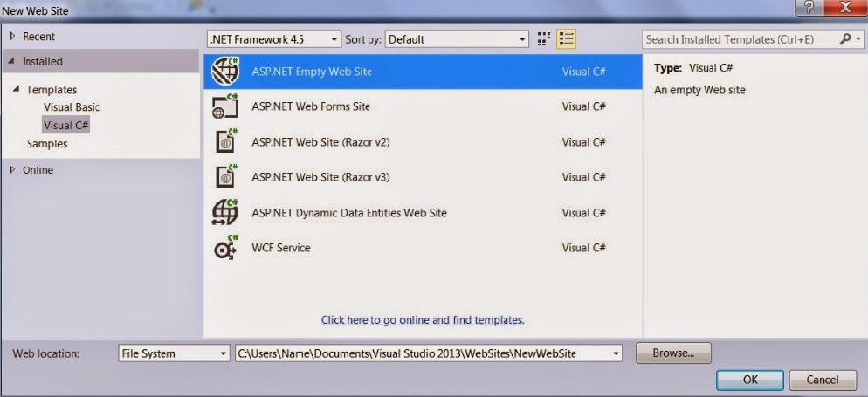Image resolution: width=868 pixels, height=397 pixels.
Task: Open the .NET Framework 4.5 dropdown
Action: 274,39
